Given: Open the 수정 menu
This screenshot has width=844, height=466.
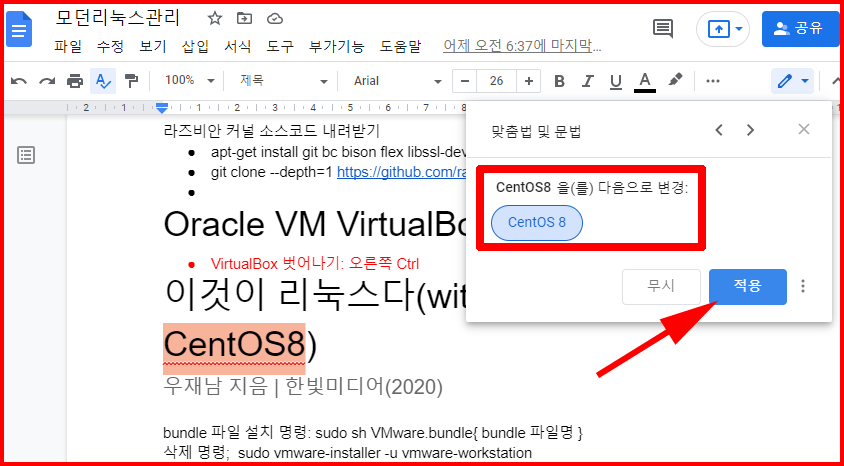Looking at the screenshot, I should [110, 46].
